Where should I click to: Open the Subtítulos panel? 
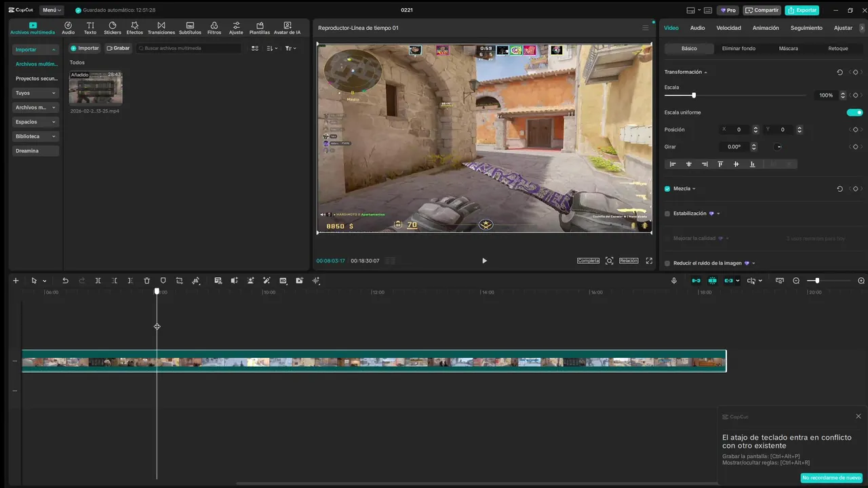pos(190,28)
